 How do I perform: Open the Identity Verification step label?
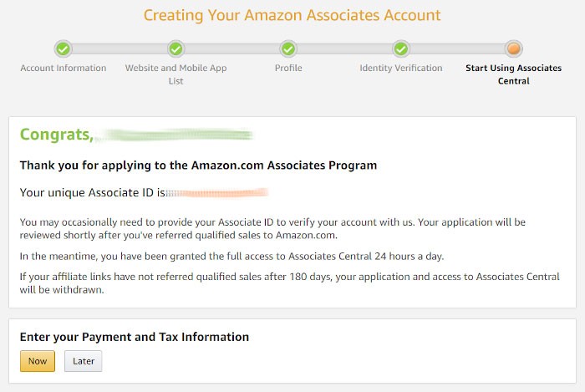401,68
